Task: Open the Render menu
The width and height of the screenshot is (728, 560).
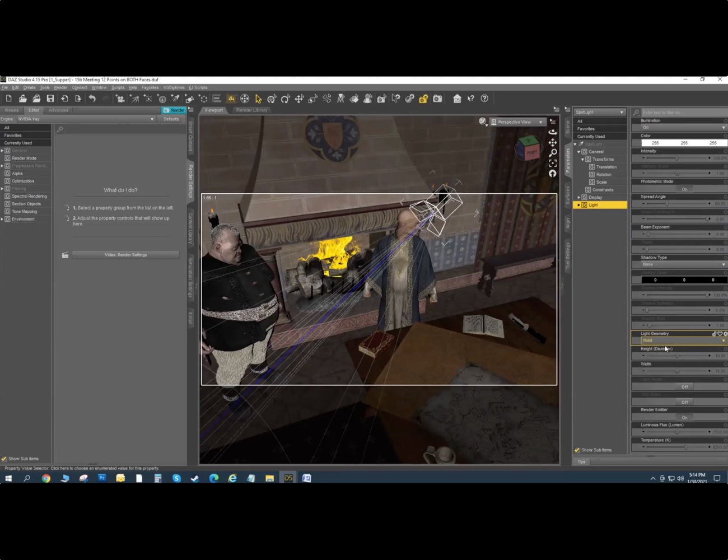Action: click(60, 87)
